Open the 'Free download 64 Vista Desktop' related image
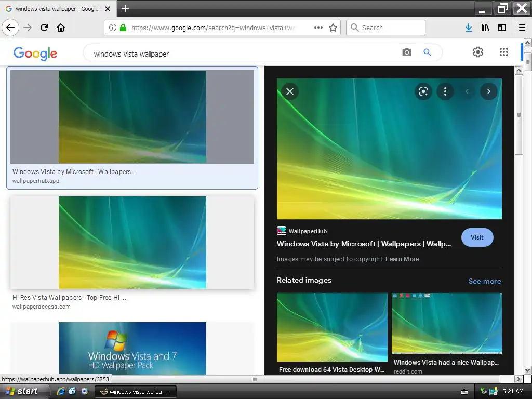This screenshot has height=399, width=532. 332,327
